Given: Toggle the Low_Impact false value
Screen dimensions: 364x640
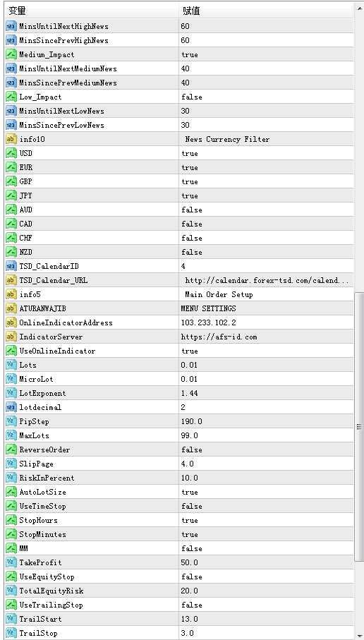Looking at the screenshot, I should 267,97.
